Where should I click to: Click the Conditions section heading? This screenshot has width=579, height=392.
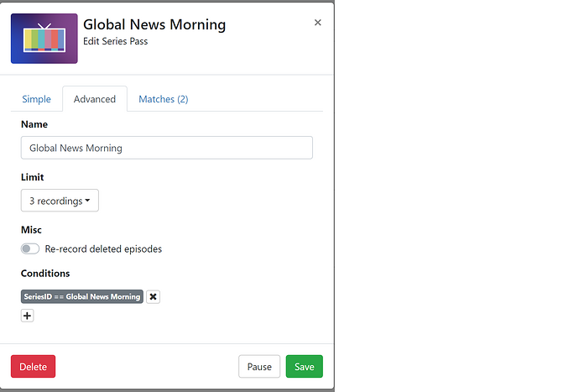click(x=45, y=274)
